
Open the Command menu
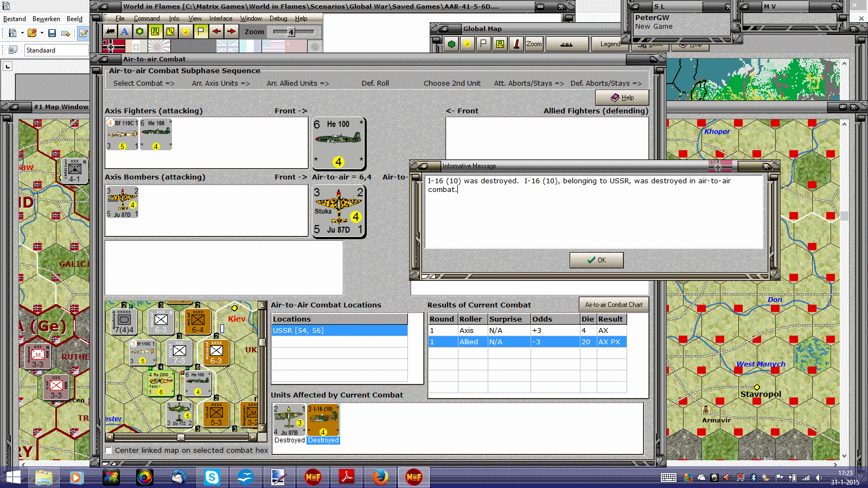(146, 18)
